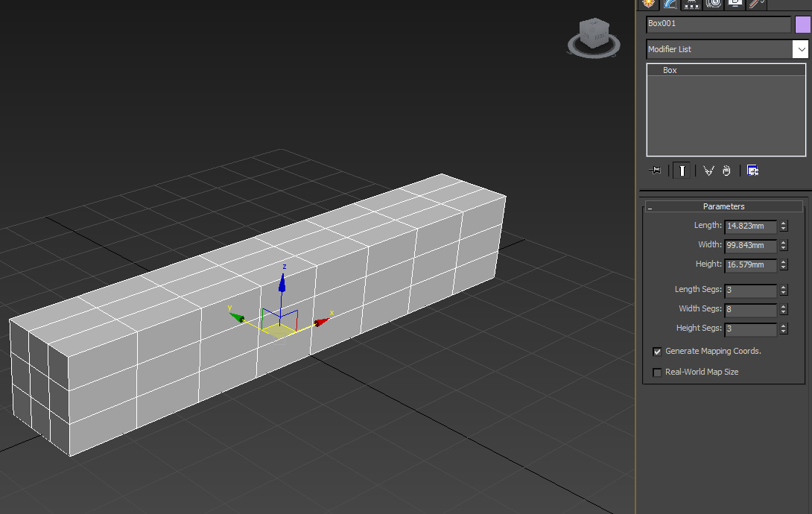
Task: Click the blue Z axis gizmo arrow
Action: pyautogui.click(x=282, y=284)
